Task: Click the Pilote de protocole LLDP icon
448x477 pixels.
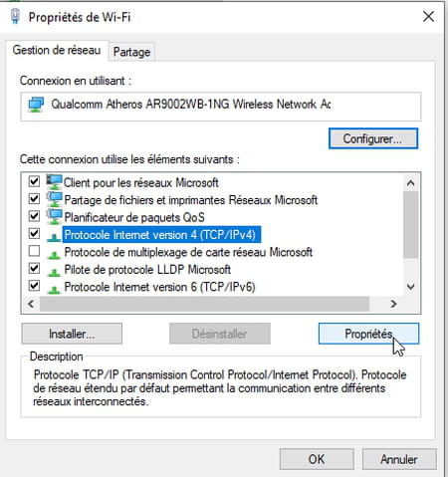Action: 54,272
